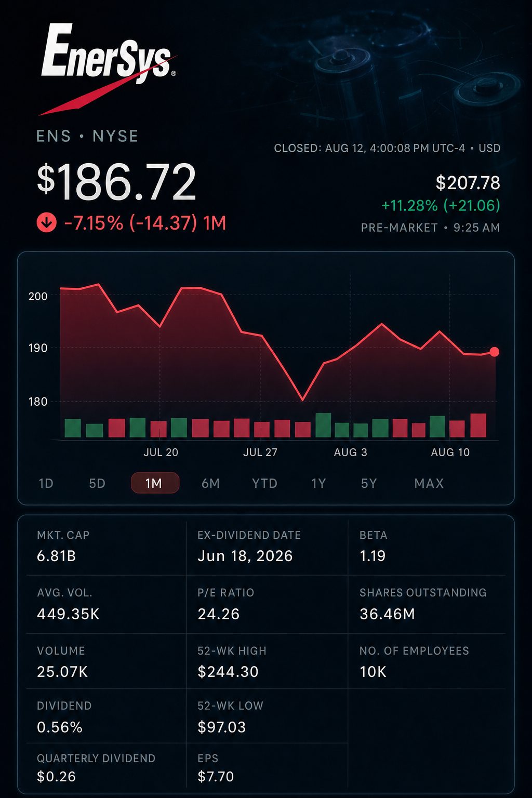Click the 180 y-axis label

[38, 402]
